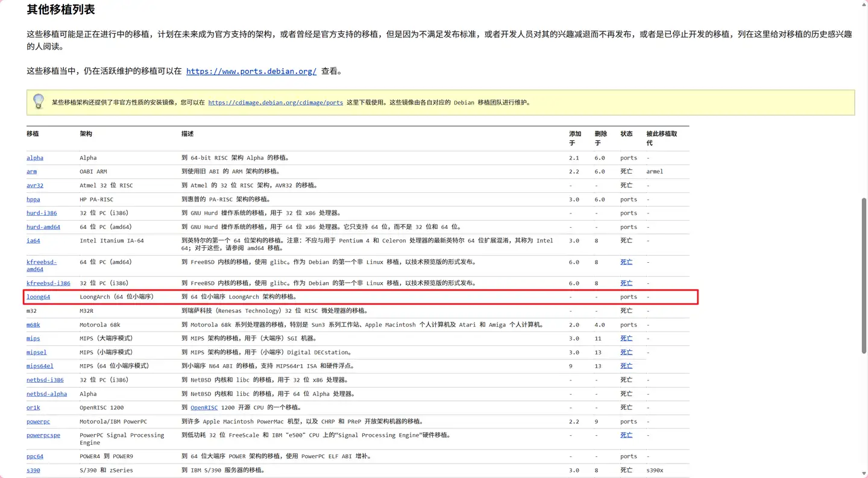Open the 死亡 status link in the mips row
The height and width of the screenshot is (478, 868).
[626, 339]
